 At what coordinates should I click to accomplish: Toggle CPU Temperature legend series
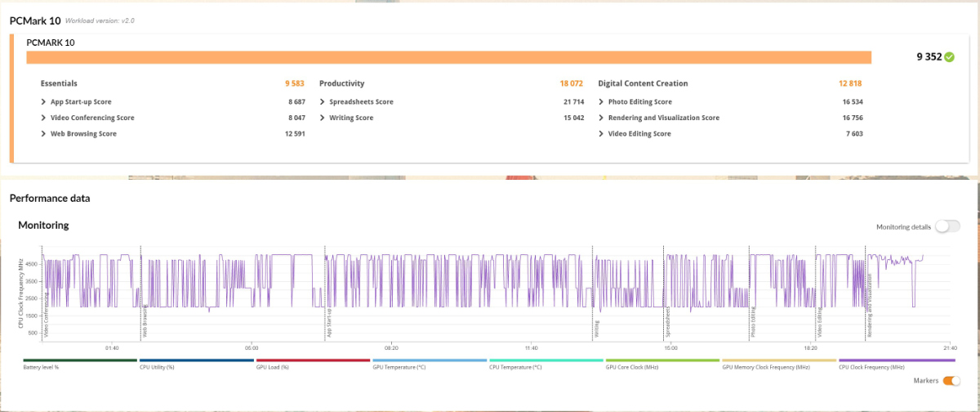(546, 364)
